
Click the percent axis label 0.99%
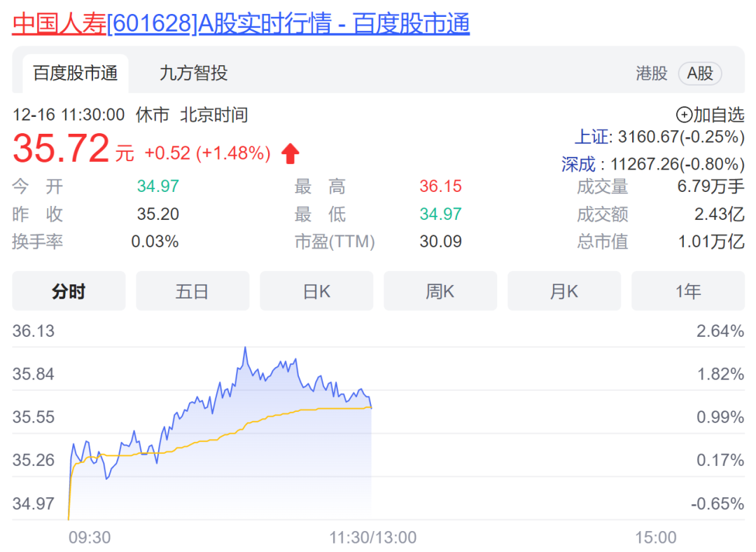pos(720,417)
